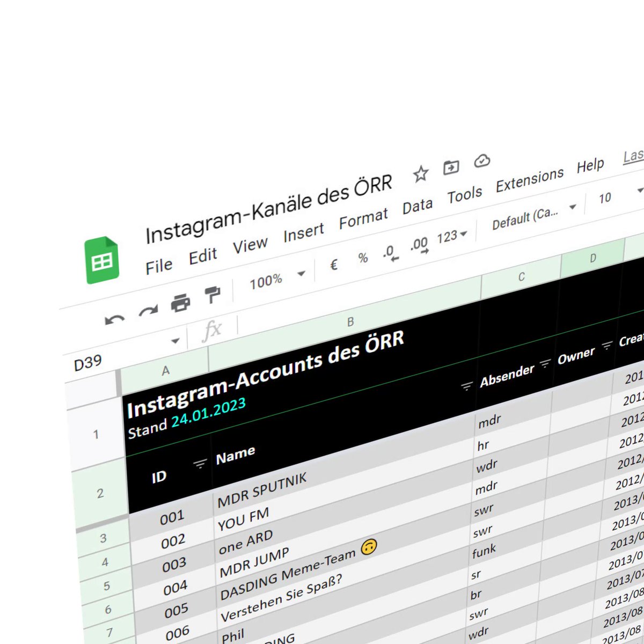
Task: Open the zoom 100% dropdown
Action: pos(277,279)
